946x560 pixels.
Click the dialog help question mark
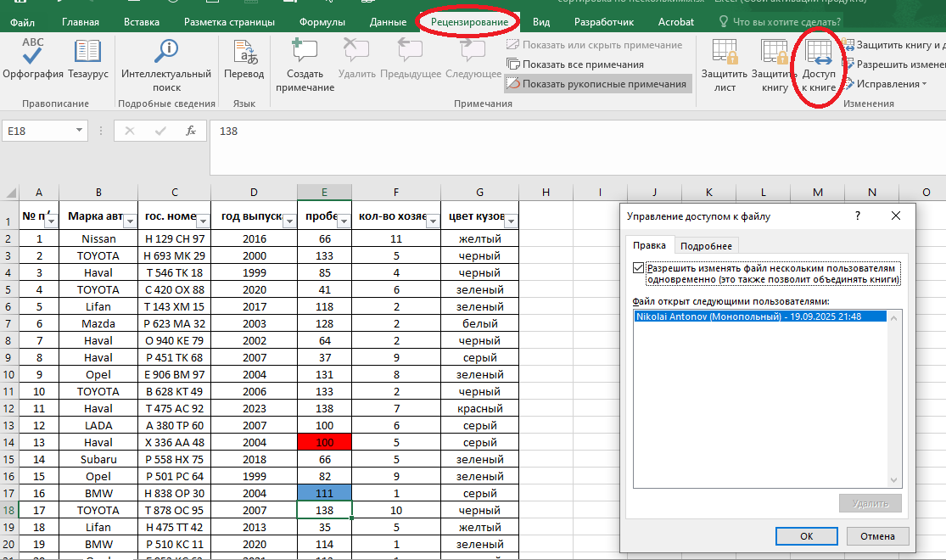click(x=857, y=216)
